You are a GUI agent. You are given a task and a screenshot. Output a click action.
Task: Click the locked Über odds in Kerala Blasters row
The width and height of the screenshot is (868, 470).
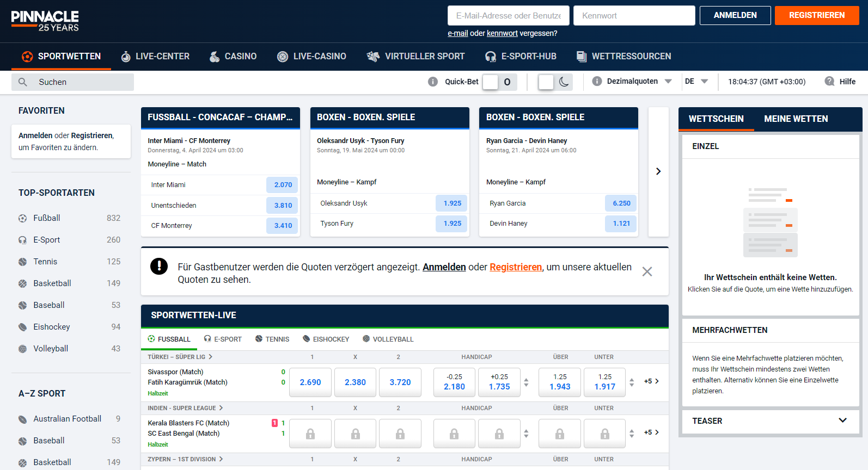560,434
